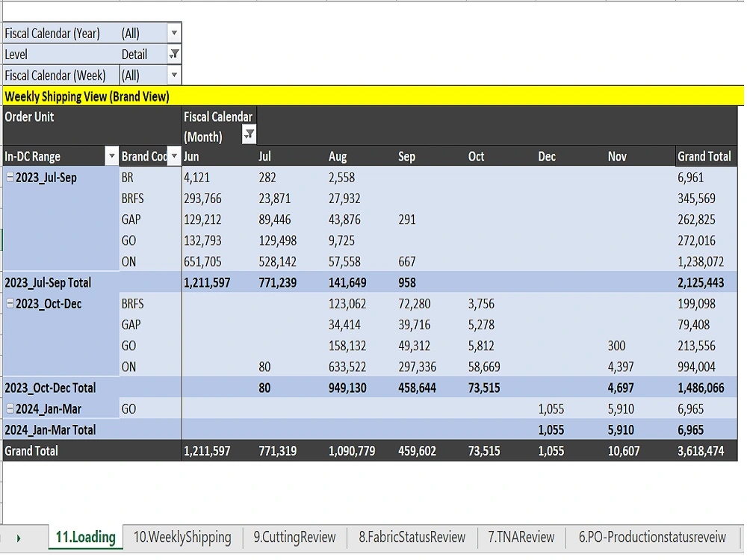The image size is (747, 560).
Task: Select cell with value 58,669
Action: click(501, 367)
